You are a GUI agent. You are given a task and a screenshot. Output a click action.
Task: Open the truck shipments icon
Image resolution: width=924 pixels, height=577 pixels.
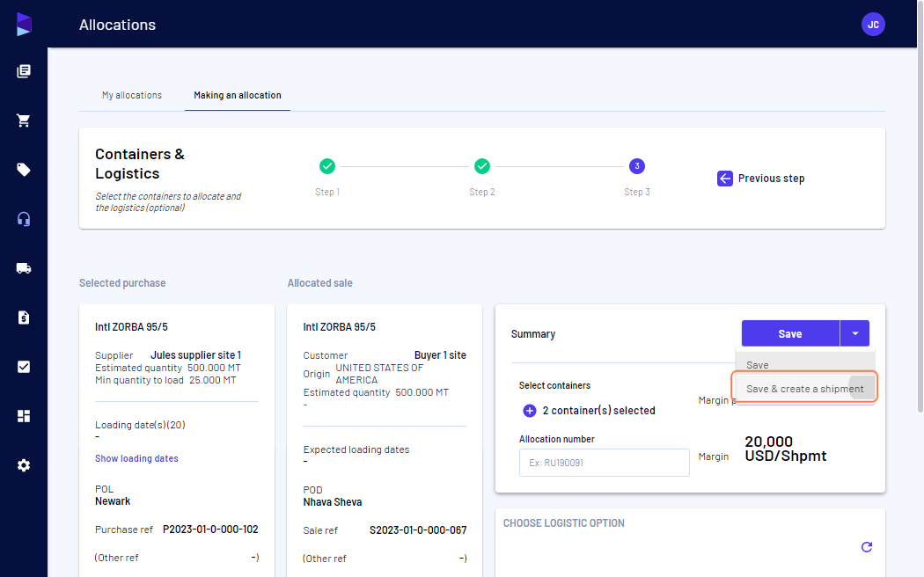coord(24,268)
